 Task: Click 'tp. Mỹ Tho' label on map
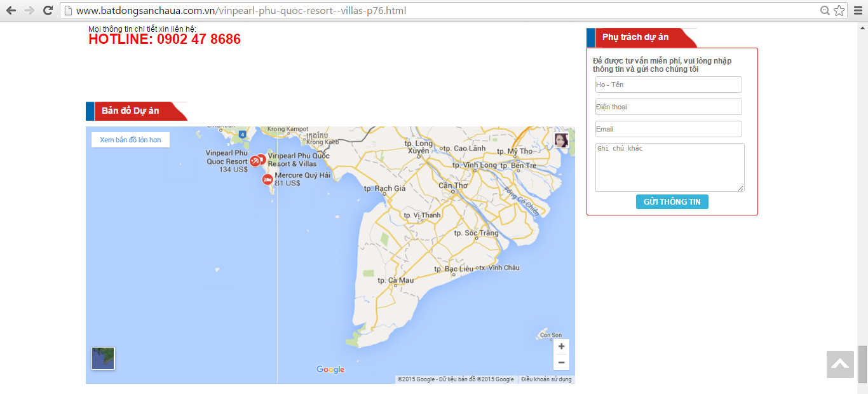[515, 151]
